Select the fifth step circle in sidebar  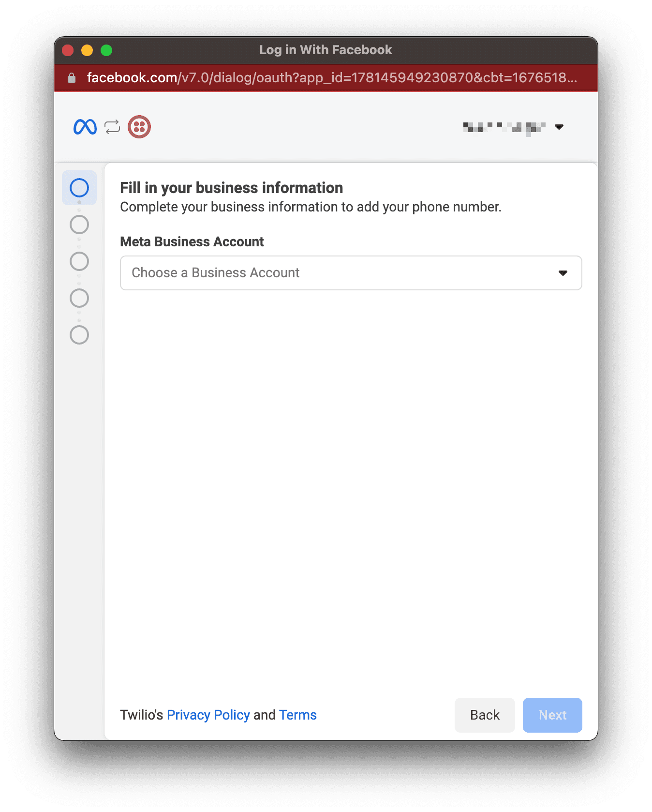79,335
